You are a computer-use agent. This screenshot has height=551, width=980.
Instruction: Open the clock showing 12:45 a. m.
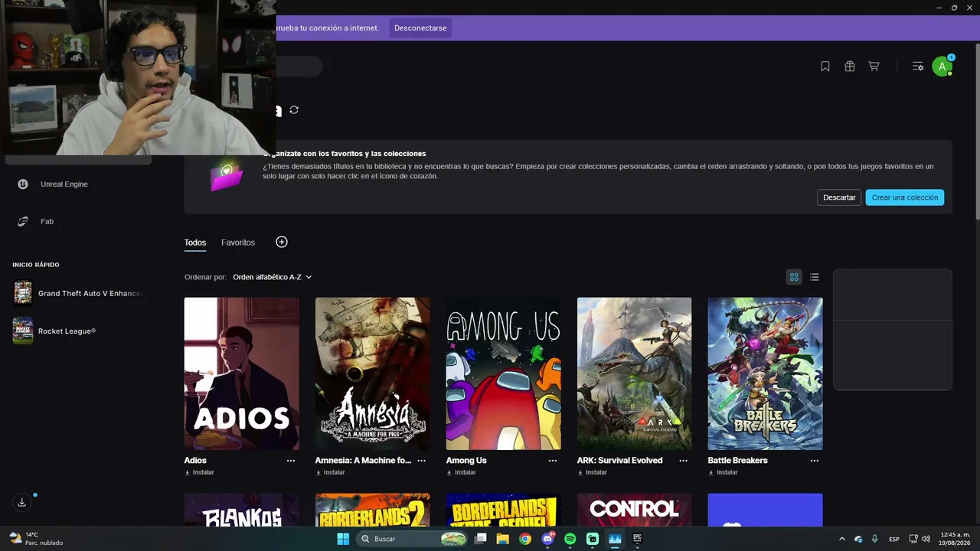point(955,539)
